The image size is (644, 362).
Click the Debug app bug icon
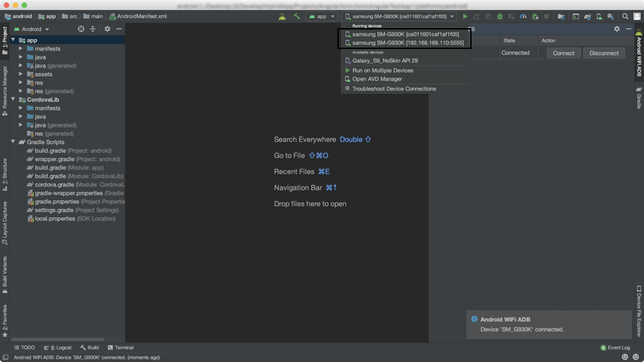point(500,16)
